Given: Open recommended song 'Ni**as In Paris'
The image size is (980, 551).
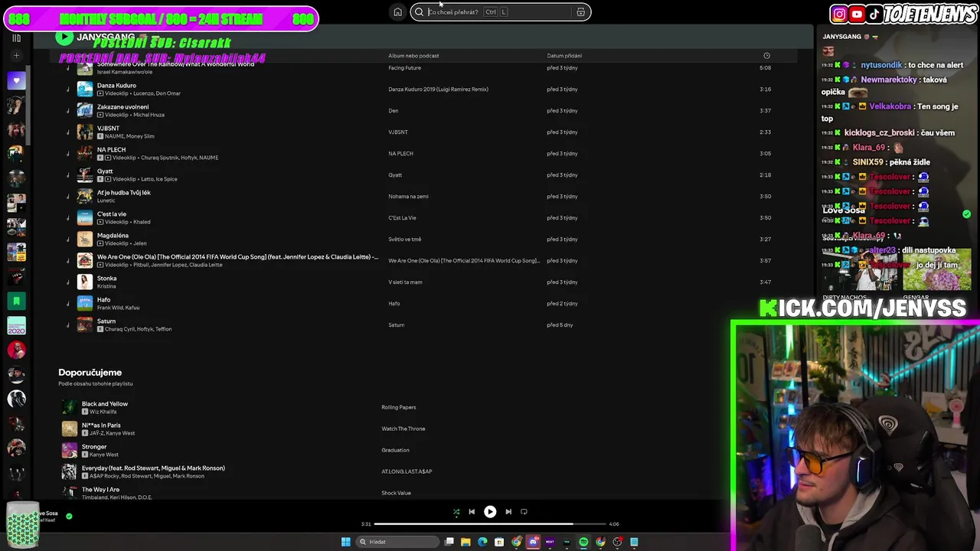Looking at the screenshot, I should tap(101, 425).
